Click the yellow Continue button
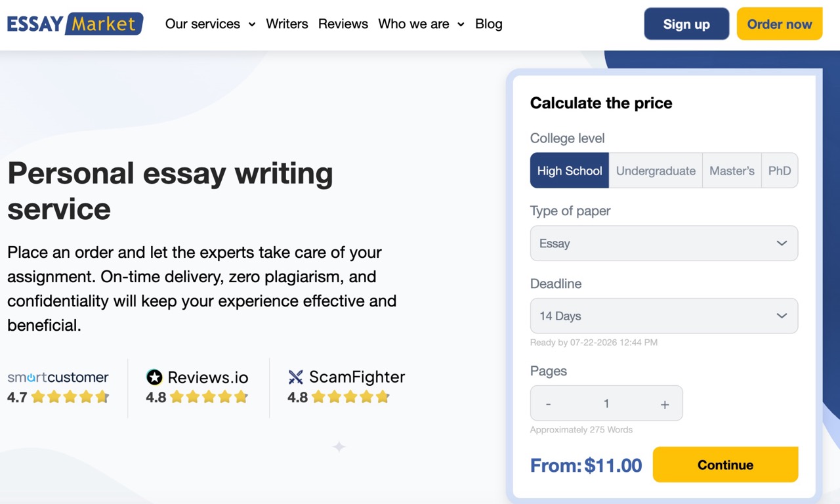840x504 pixels. (725, 465)
